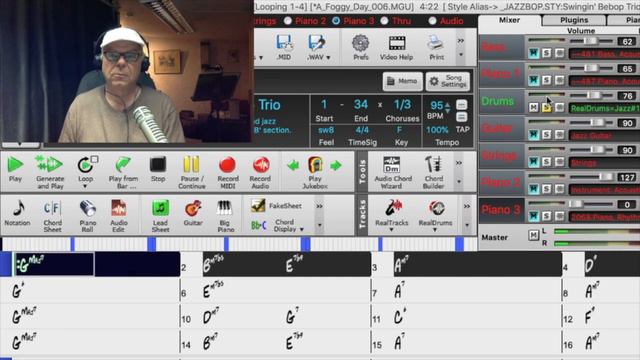Open the Audio Edit window
Viewport: 640px width, 360px height.
[x=119, y=216]
